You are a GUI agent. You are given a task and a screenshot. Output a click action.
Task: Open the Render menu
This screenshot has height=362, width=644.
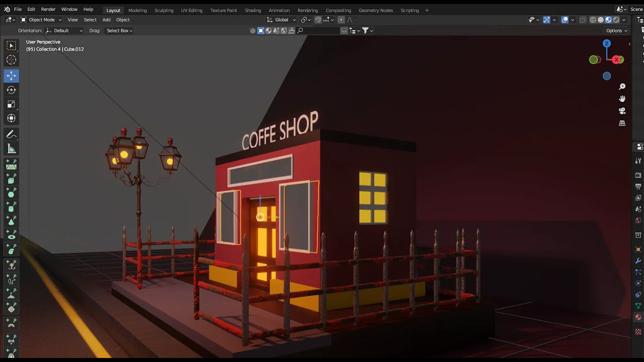click(48, 10)
